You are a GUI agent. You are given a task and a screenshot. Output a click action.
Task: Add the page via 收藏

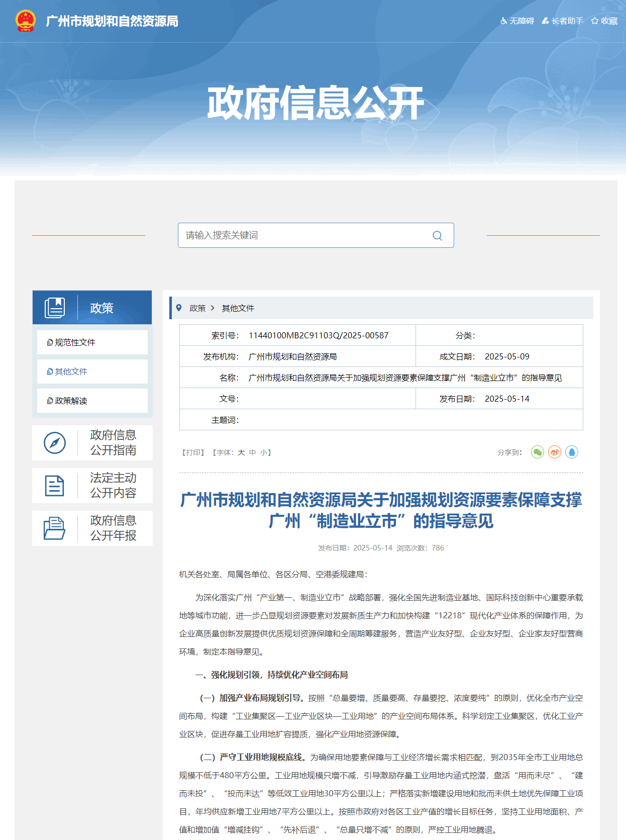pos(604,21)
